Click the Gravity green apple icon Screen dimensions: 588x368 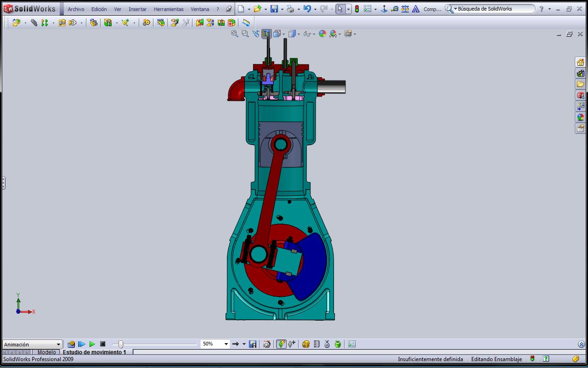coord(338,344)
